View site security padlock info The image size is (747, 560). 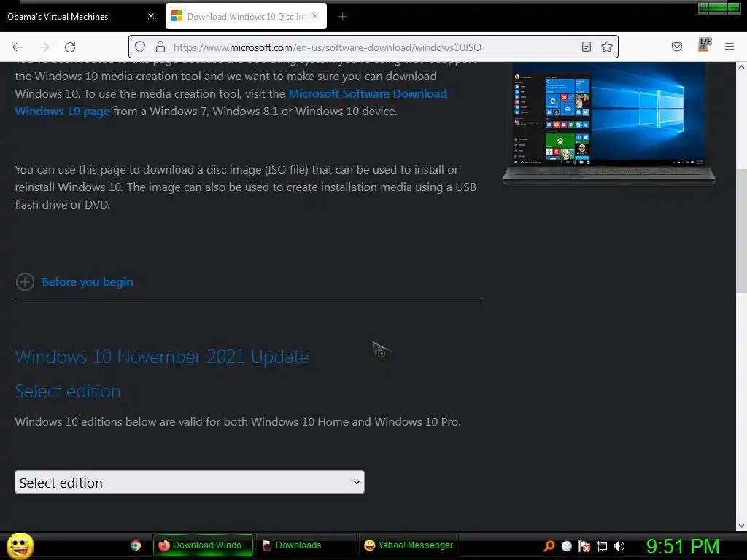point(160,47)
